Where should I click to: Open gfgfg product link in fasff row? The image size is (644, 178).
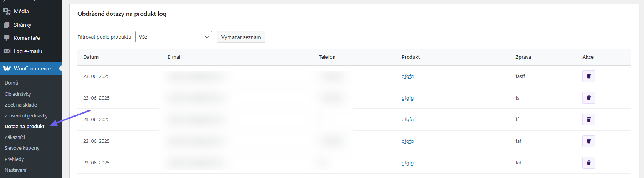click(408, 76)
